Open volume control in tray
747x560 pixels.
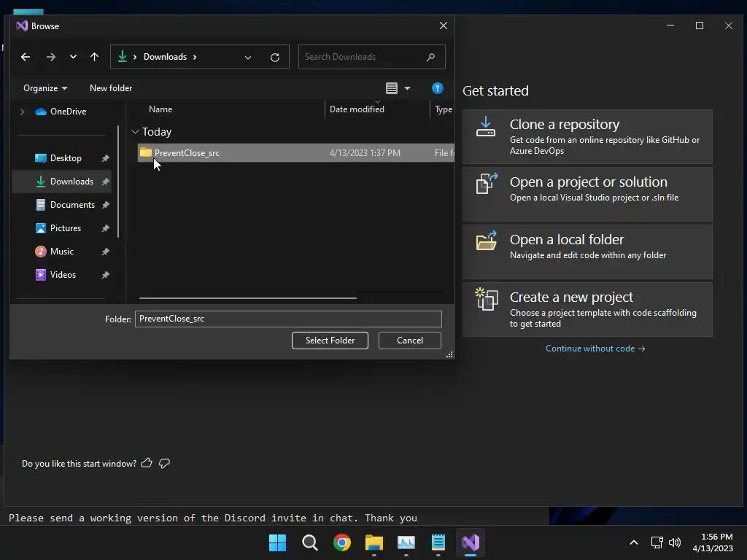tap(675, 542)
